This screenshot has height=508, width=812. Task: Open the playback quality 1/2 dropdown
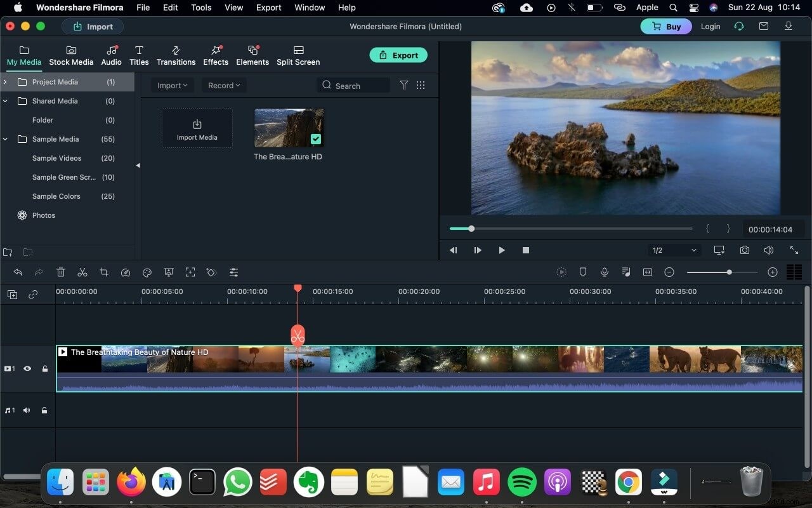click(x=674, y=250)
